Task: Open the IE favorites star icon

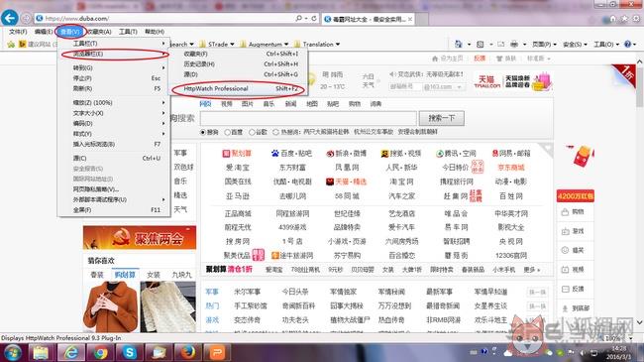Action: [625, 19]
